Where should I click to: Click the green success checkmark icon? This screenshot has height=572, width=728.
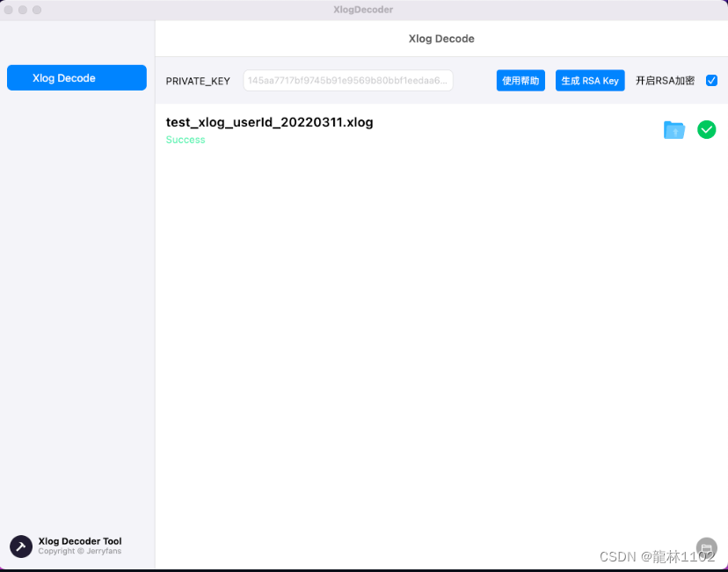pos(706,129)
